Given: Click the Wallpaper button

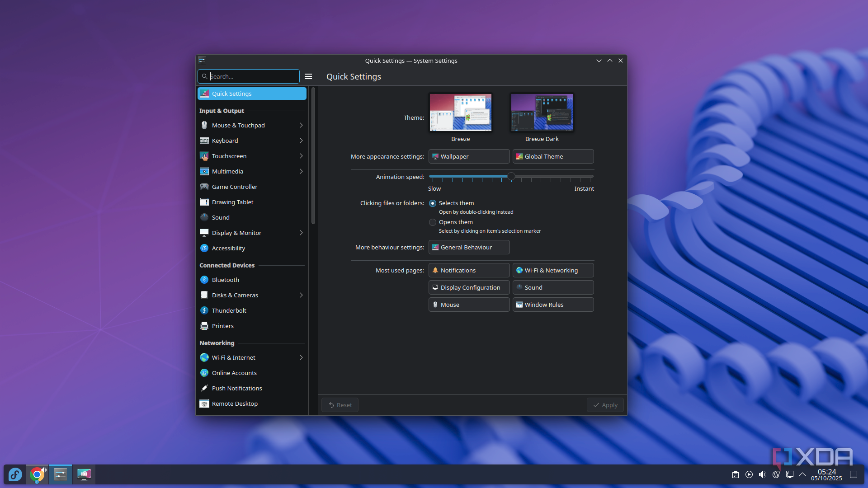Looking at the screenshot, I should (469, 156).
